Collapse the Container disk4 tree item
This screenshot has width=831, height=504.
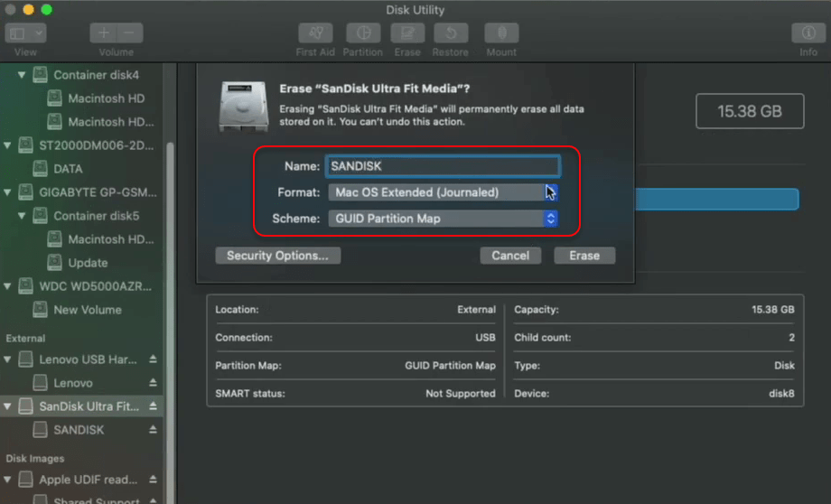[x=22, y=75]
